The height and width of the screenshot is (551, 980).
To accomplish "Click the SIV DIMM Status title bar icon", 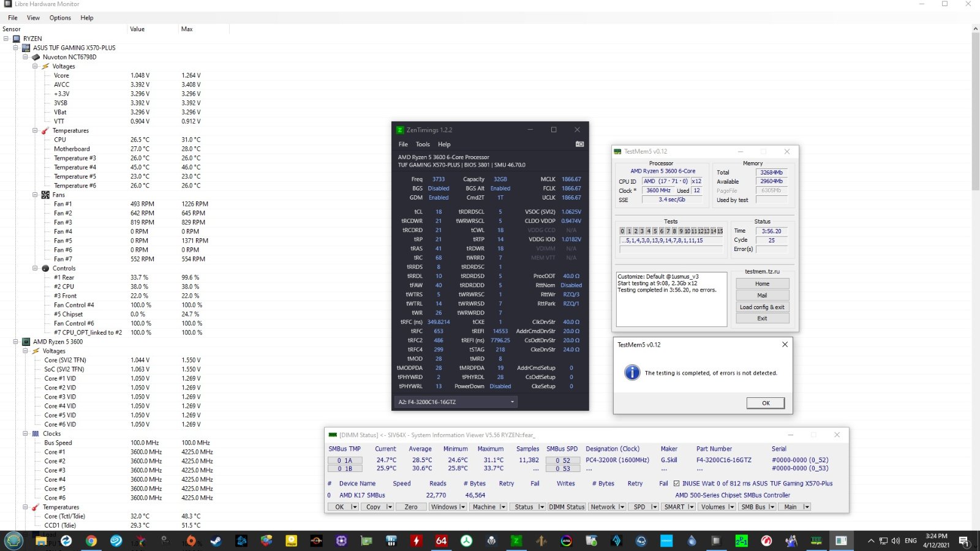I will [x=333, y=435].
